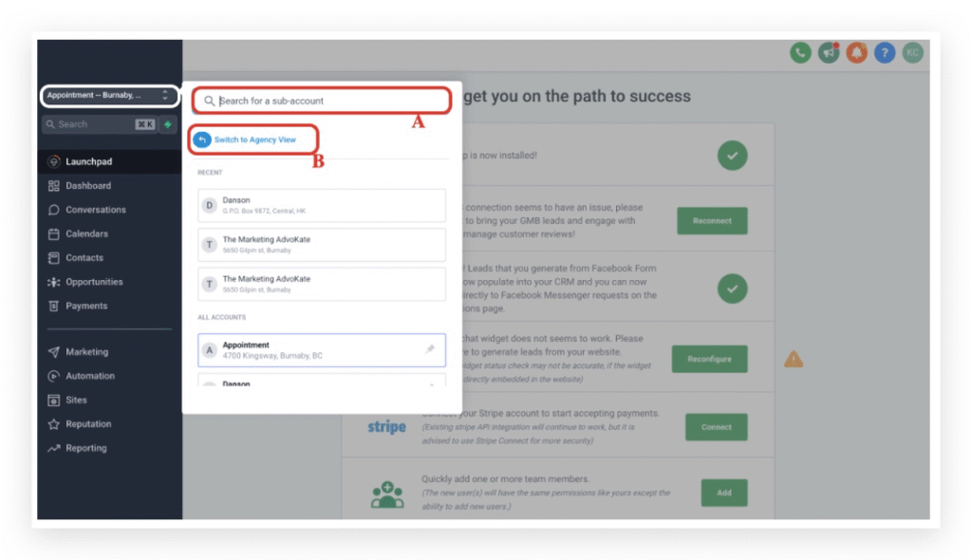The image size is (972, 560).
Task: Open the orange notifications bell
Action: tap(857, 53)
